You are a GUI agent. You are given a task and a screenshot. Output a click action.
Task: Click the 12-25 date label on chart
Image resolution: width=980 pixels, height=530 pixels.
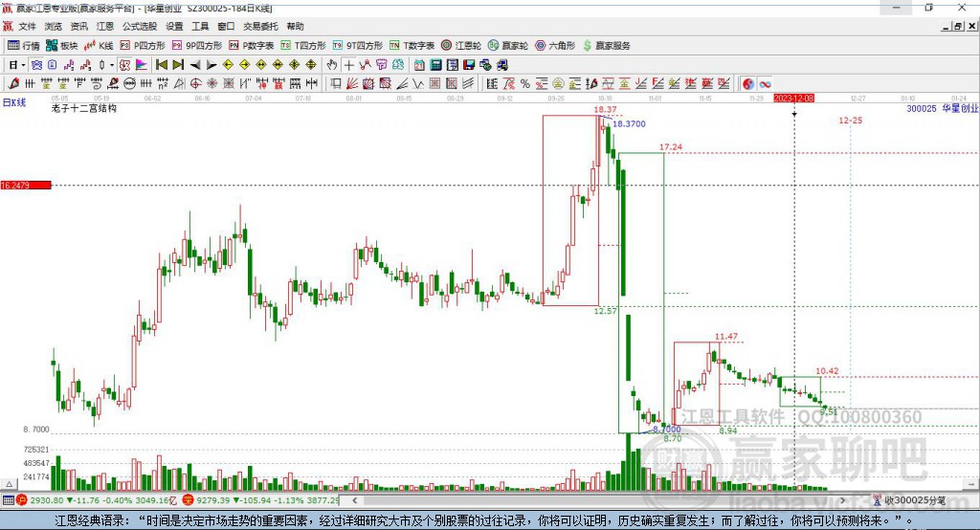[x=850, y=120]
